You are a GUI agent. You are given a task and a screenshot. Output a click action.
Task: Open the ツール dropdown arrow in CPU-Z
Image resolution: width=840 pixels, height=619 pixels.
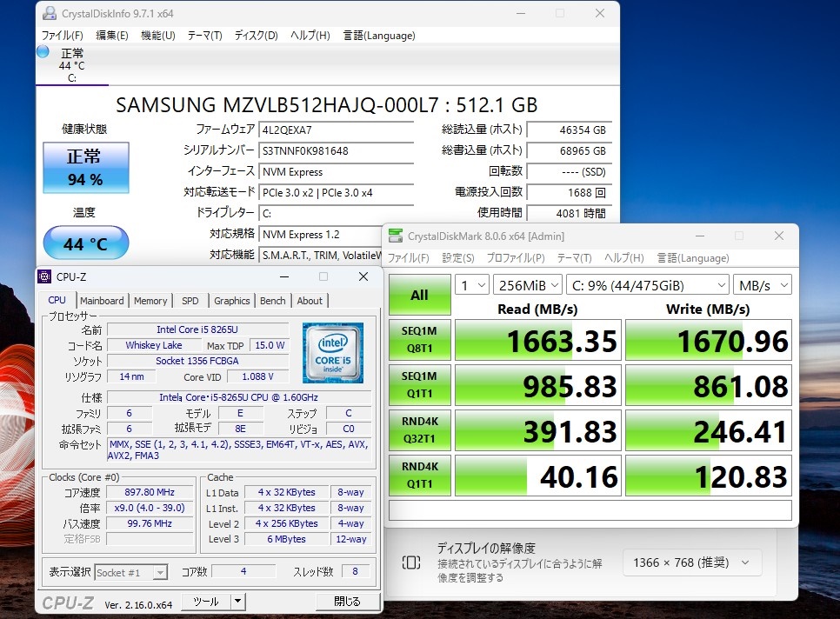238,602
